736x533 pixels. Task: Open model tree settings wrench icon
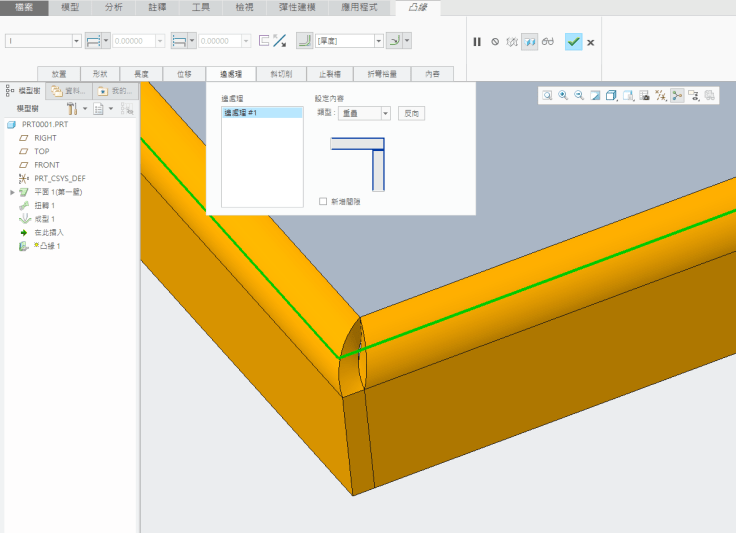click(73, 108)
